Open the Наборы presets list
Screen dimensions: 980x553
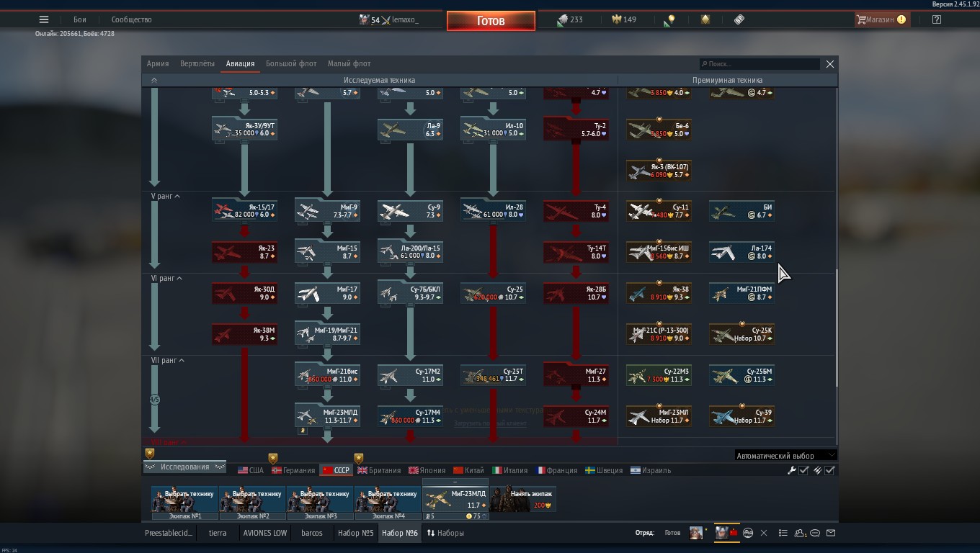click(445, 533)
